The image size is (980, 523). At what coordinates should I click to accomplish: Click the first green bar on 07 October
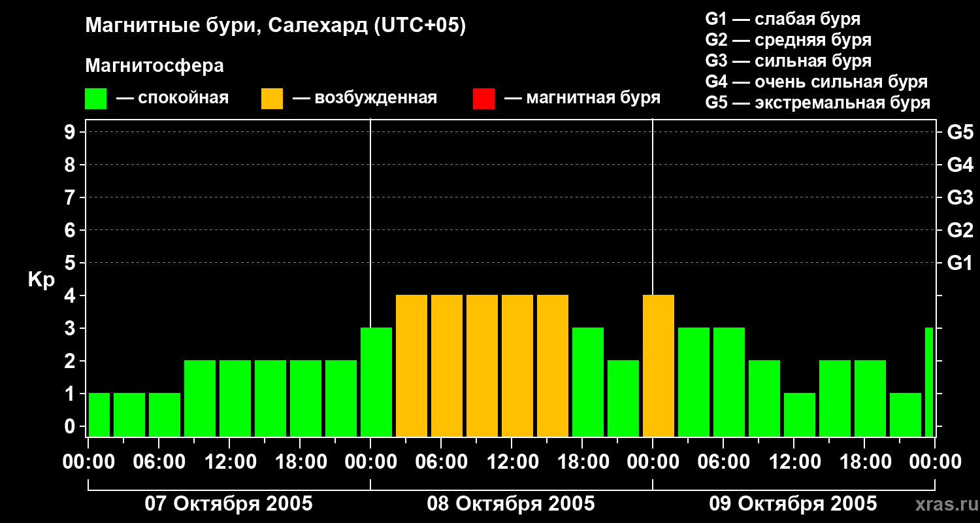99,415
